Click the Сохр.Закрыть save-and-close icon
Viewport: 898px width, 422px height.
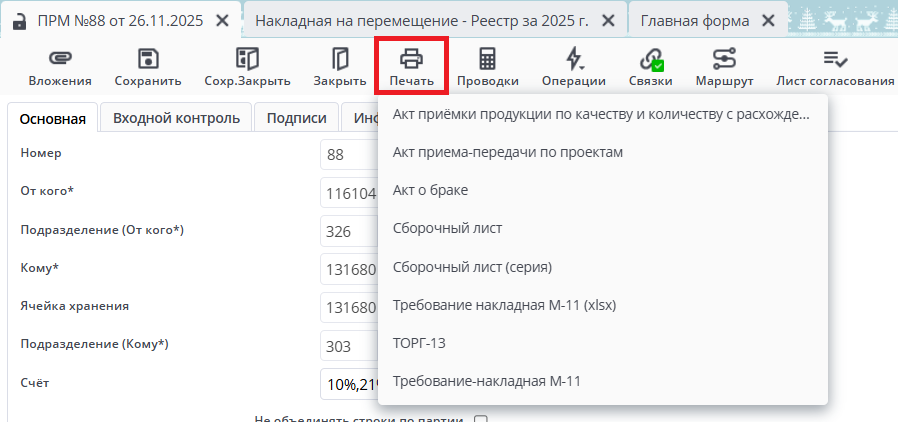click(x=247, y=59)
